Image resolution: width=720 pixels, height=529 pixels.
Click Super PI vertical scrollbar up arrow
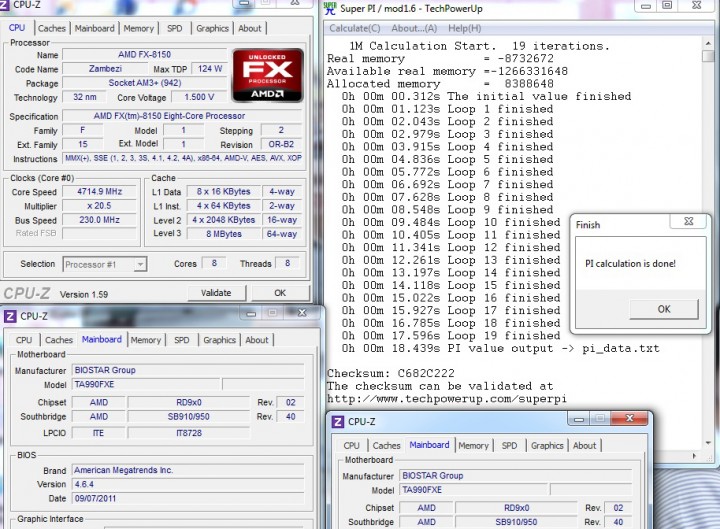coord(708,44)
